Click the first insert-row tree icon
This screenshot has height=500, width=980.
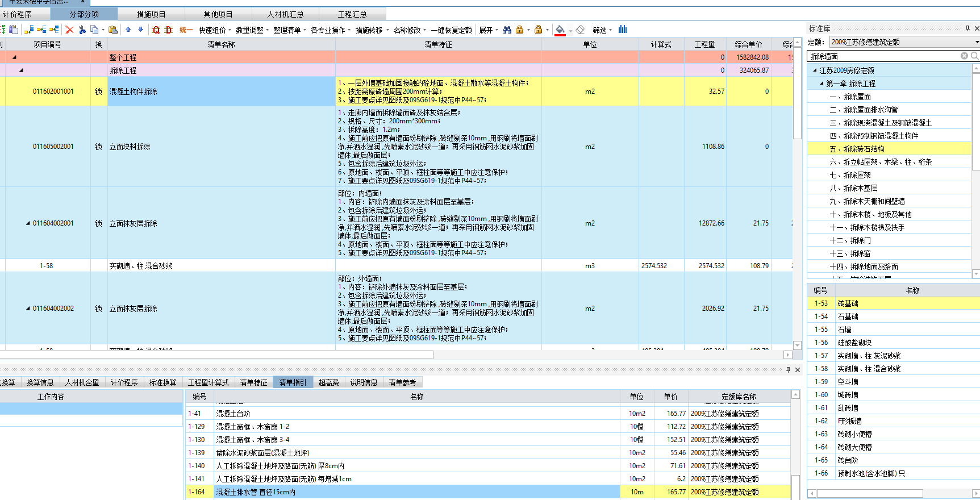click(29, 30)
